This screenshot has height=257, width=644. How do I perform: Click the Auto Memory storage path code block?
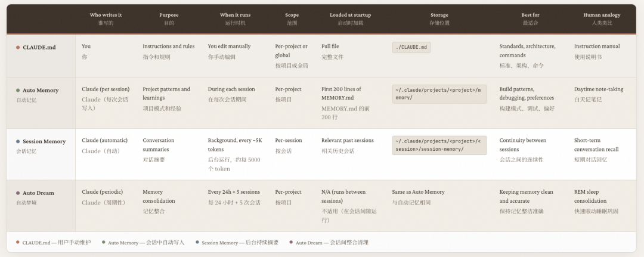pyautogui.click(x=439, y=94)
